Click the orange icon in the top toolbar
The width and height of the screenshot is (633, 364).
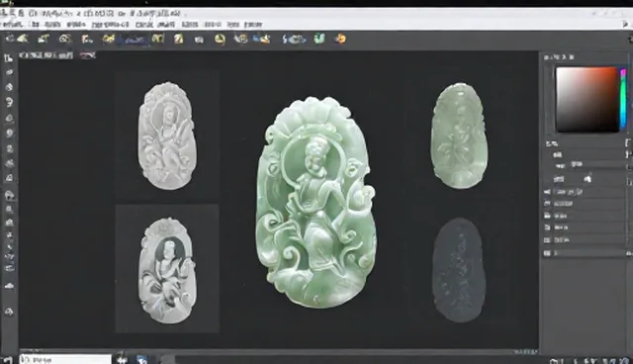point(340,39)
